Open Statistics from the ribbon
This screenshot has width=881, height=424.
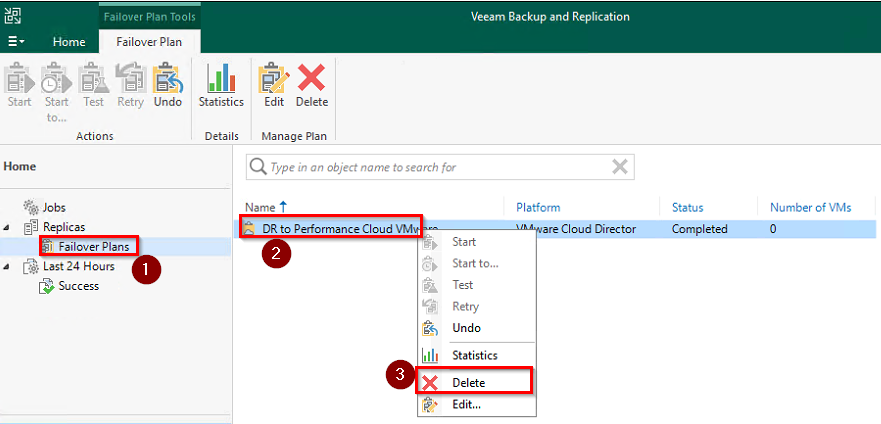(x=221, y=86)
